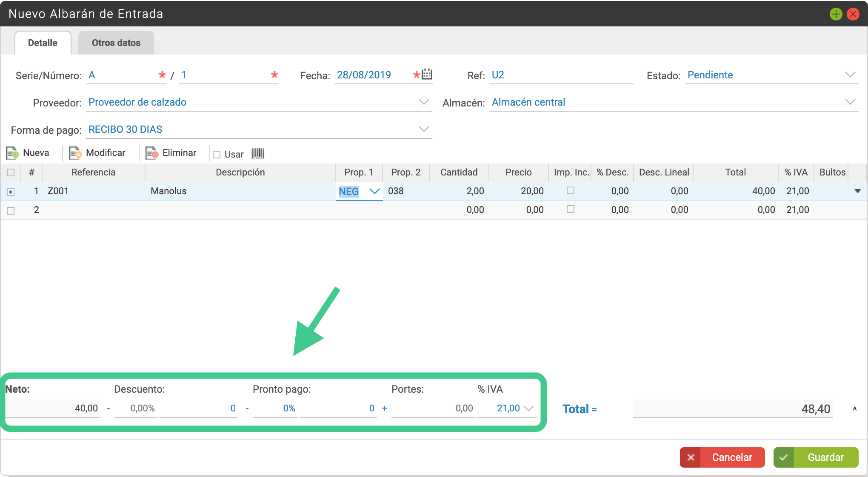The width and height of the screenshot is (868, 477).
Task: Open the Estado Pendiente dropdown
Action: [x=850, y=75]
